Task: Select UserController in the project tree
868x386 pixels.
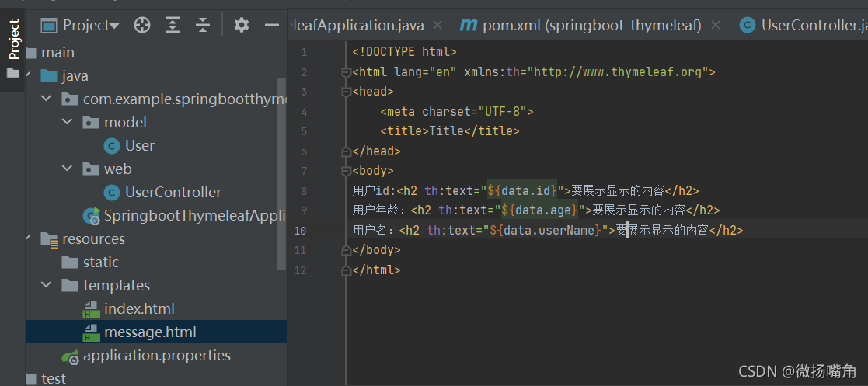Action: click(173, 192)
